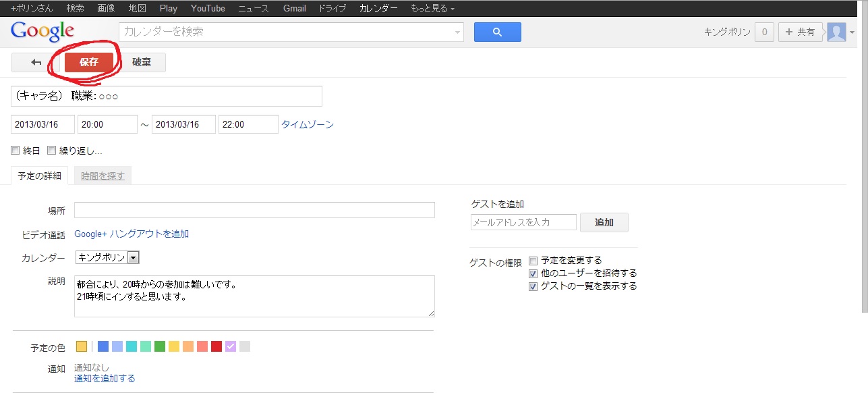
Task: Switch to the 時間を探す tab
Action: 103,176
